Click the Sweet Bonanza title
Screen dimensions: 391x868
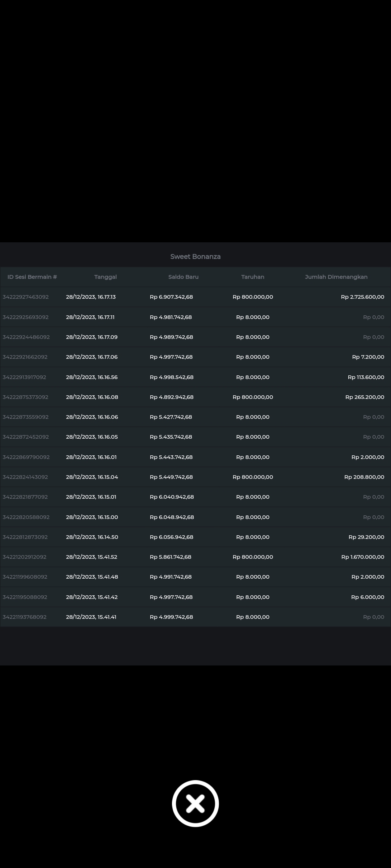click(x=195, y=256)
